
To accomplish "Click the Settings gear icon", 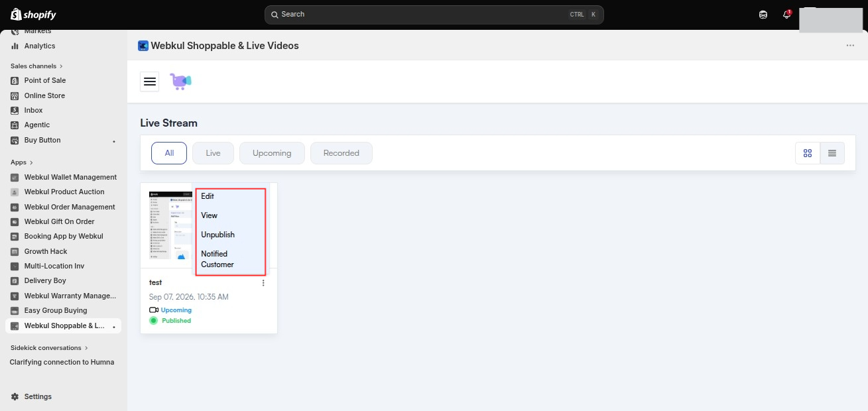I will 15,396.
